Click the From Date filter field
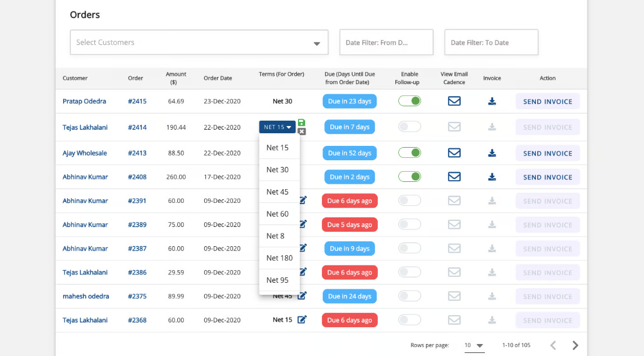Image resolution: width=644 pixels, height=356 pixels. tap(386, 43)
